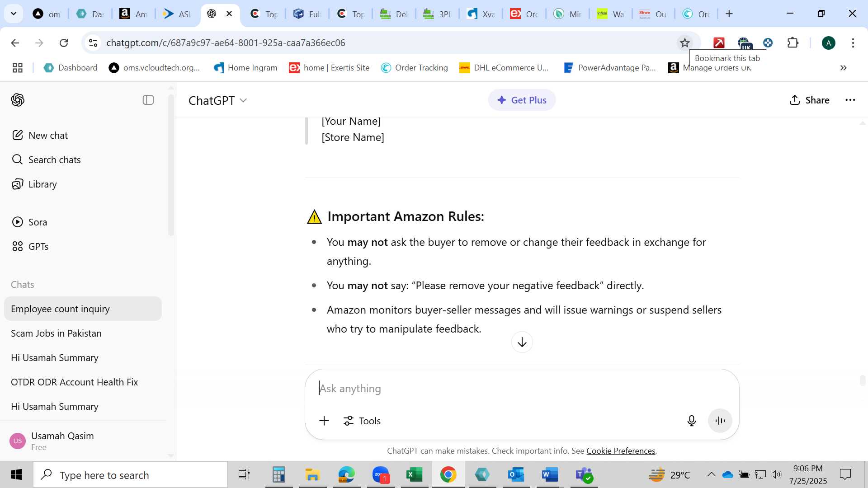Switch to the 3PL browser tab
This screenshot has height=488, width=868.
tap(437, 14)
